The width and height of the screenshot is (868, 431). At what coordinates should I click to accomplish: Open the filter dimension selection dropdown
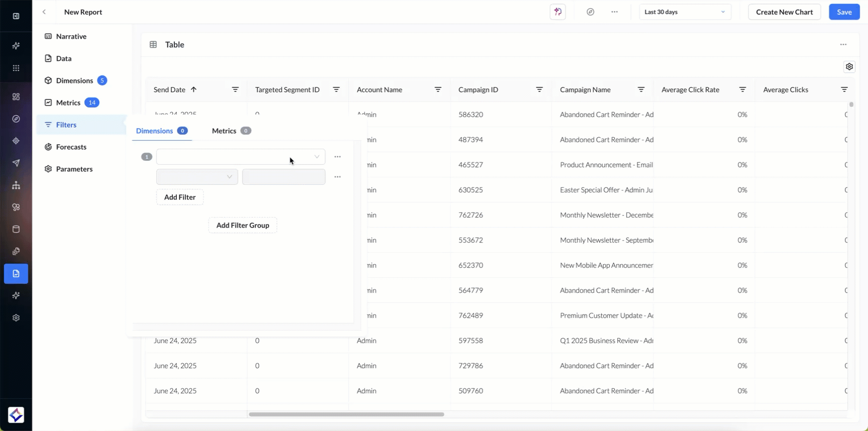tap(240, 157)
